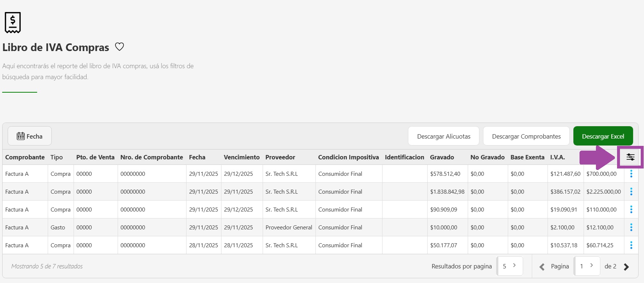Expand the results per page selector
The width and height of the screenshot is (644, 283).
pyautogui.click(x=510, y=266)
